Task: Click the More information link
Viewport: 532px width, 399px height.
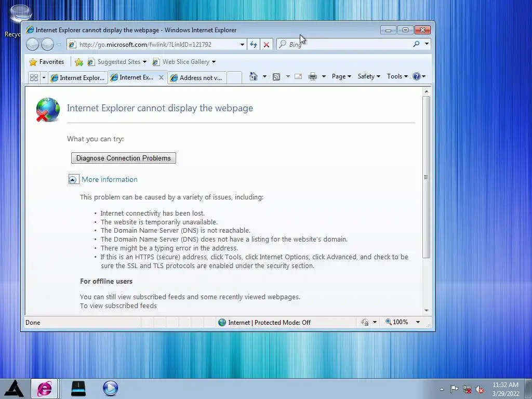Action: coord(110,179)
